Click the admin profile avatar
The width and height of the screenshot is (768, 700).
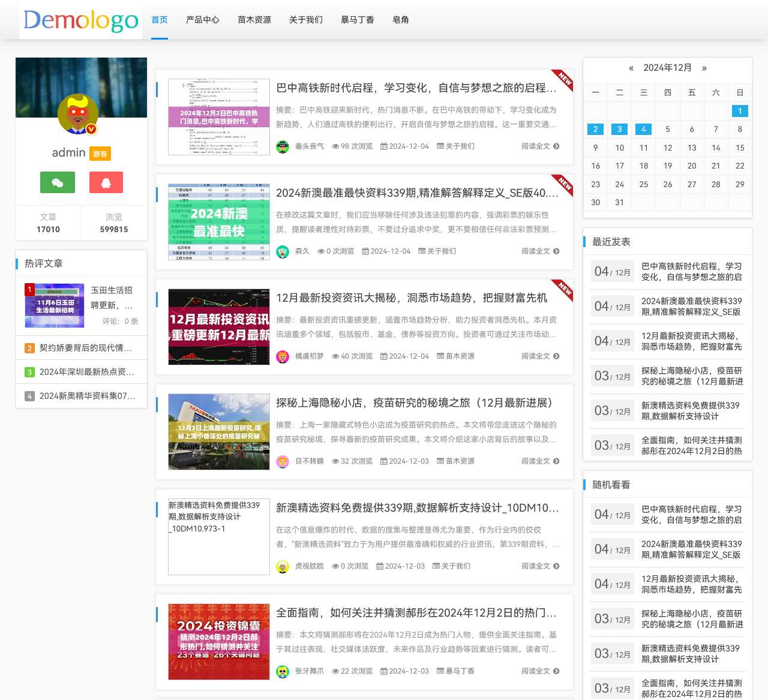point(78,114)
